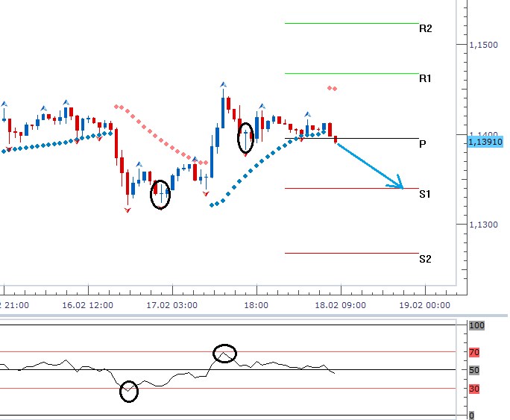
Task: Click the 18.02 09:00 time axis label
Action: [340, 305]
